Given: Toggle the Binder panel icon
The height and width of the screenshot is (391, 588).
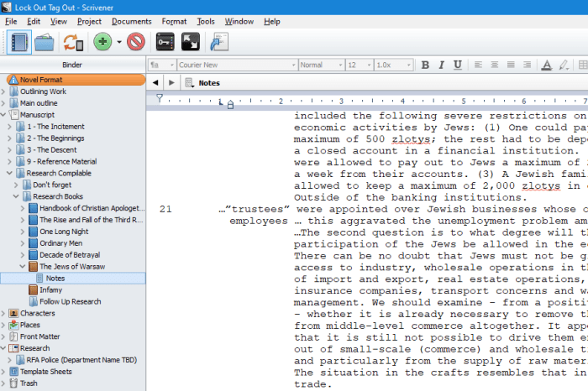Looking at the screenshot, I should [20, 41].
